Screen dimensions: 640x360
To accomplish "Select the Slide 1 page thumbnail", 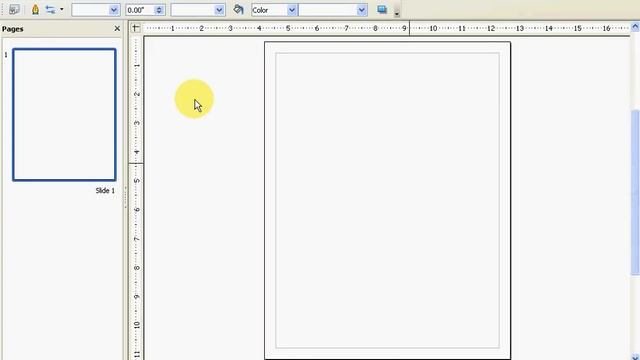I will tap(64, 115).
